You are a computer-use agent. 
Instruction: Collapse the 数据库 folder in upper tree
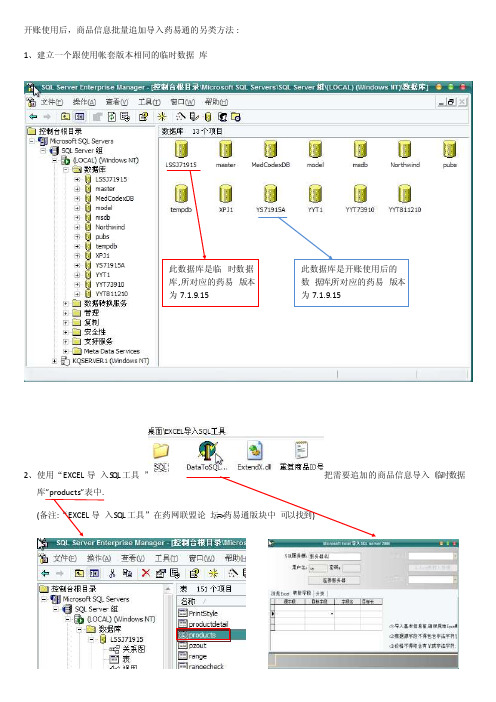[x=65, y=170]
